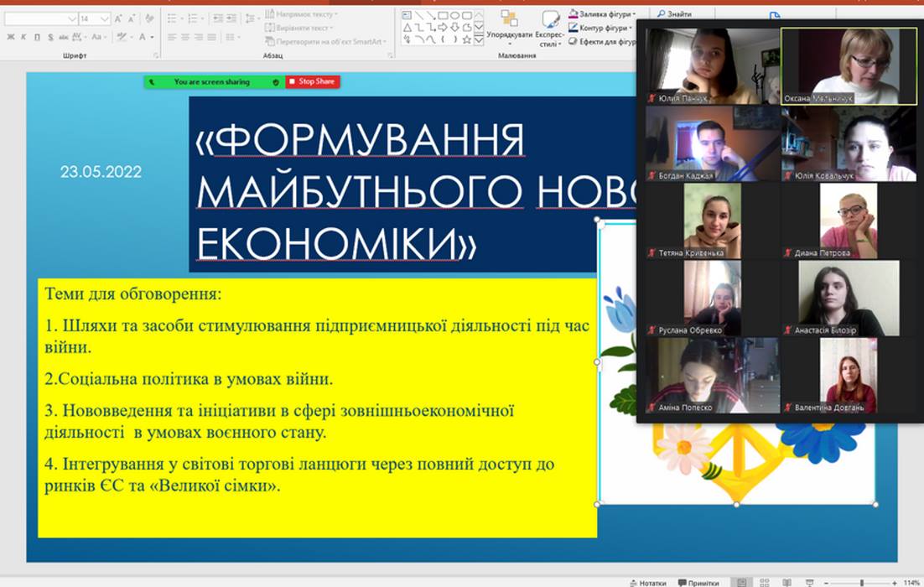Center align the paragraph text
Screen dimensions: 924x587
184,37
